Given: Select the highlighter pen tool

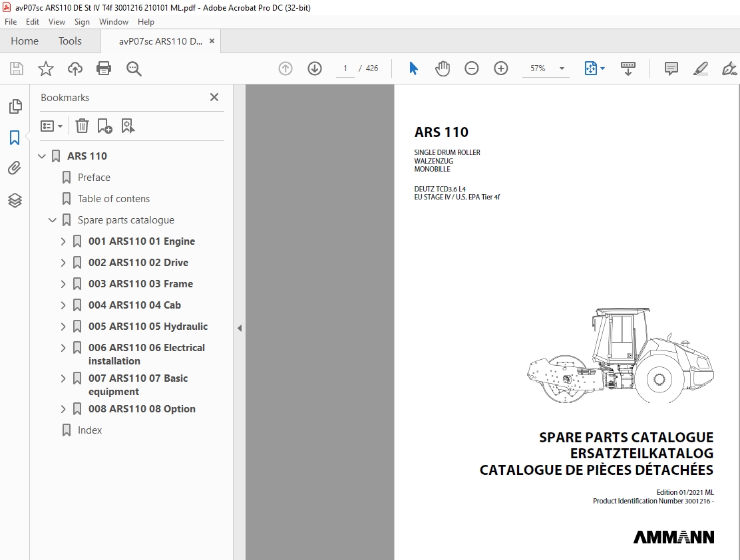Looking at the screenshot, I should click(700, 69).
